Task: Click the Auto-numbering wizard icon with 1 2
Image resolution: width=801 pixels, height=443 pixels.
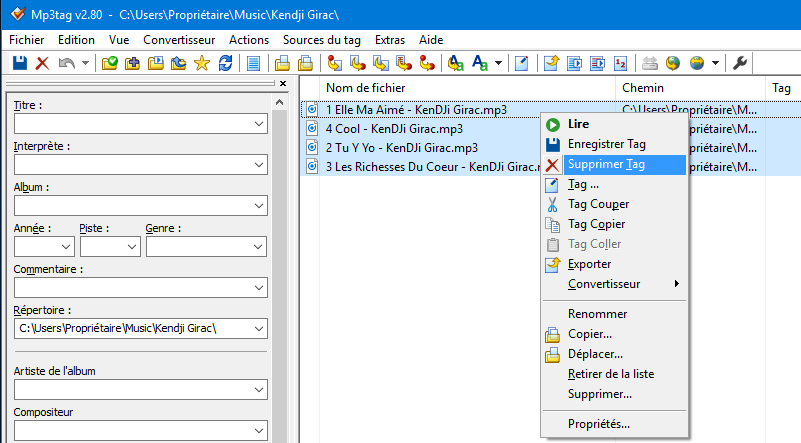Action: point(620,63)
